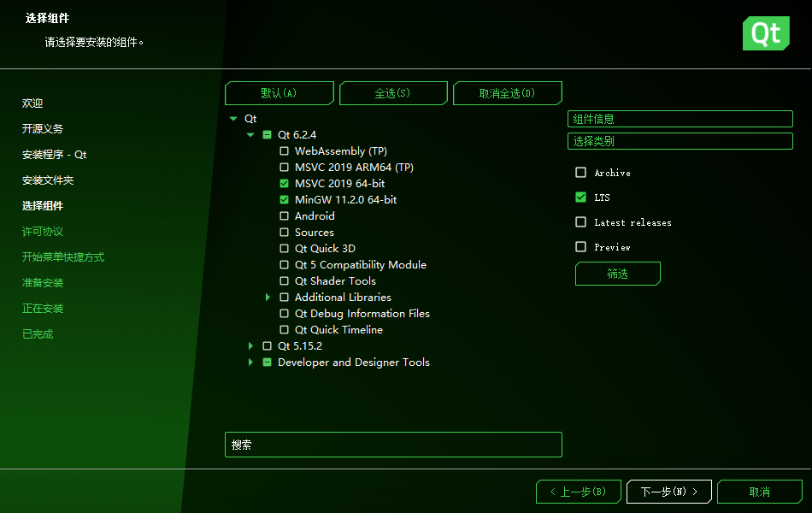This screenshot has height=513, width=812.
Task: Check the Qt 5.15.2 checkbox
Action: [x=267, y=345]
